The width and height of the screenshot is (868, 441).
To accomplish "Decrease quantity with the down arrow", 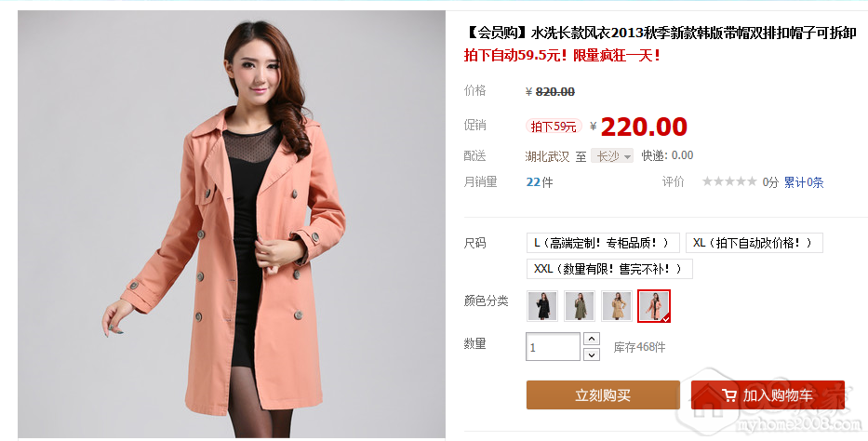I will pos(591,354).
